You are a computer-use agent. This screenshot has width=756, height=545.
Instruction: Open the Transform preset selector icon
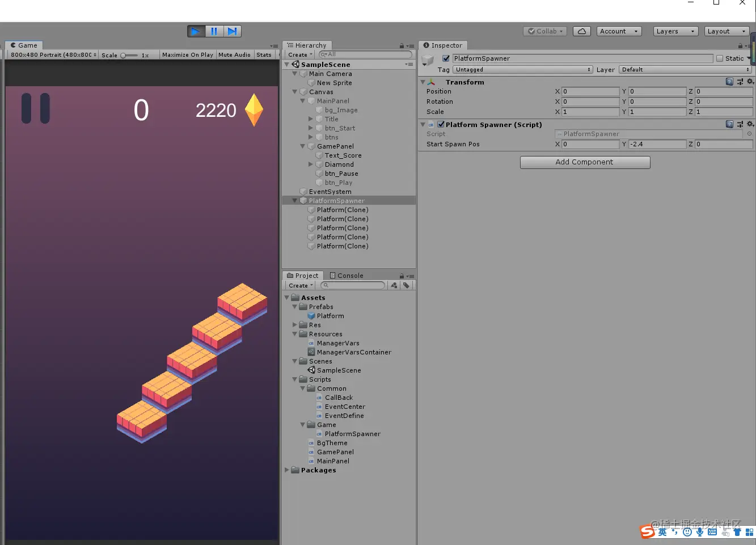click(740, 82)
